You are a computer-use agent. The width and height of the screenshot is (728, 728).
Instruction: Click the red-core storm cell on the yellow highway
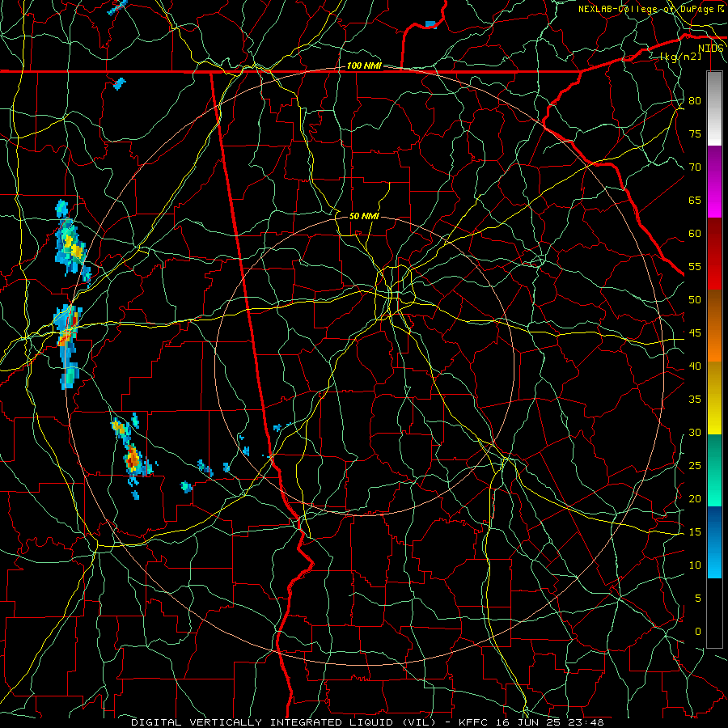pyautogui.click(x=68, y=346)
